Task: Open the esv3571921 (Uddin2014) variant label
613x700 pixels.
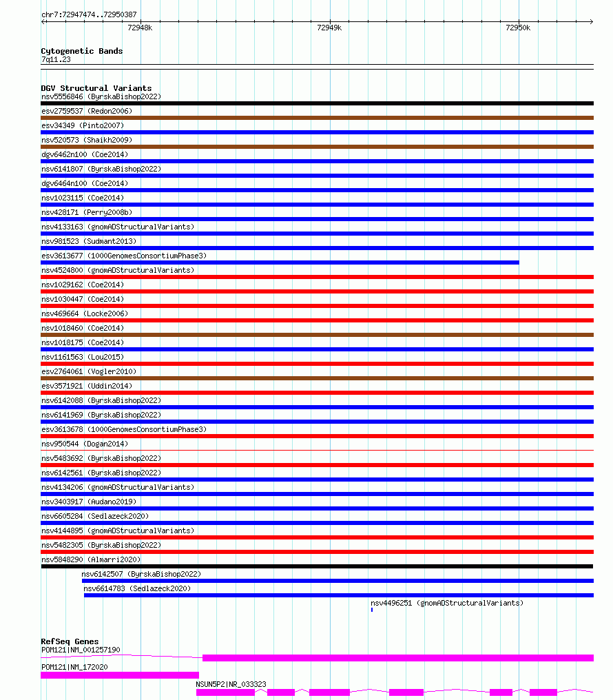Action: coord(87,386)
